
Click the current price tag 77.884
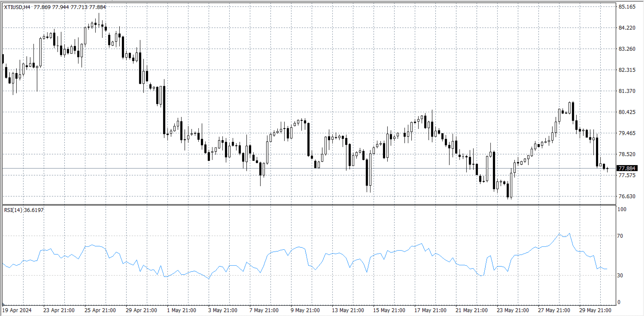point(627,168)
